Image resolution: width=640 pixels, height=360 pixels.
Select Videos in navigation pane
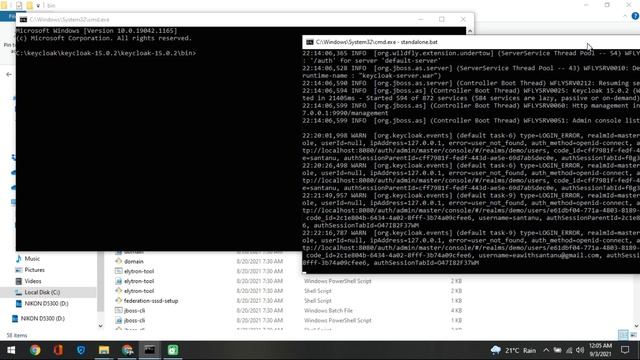pos(33,281)
